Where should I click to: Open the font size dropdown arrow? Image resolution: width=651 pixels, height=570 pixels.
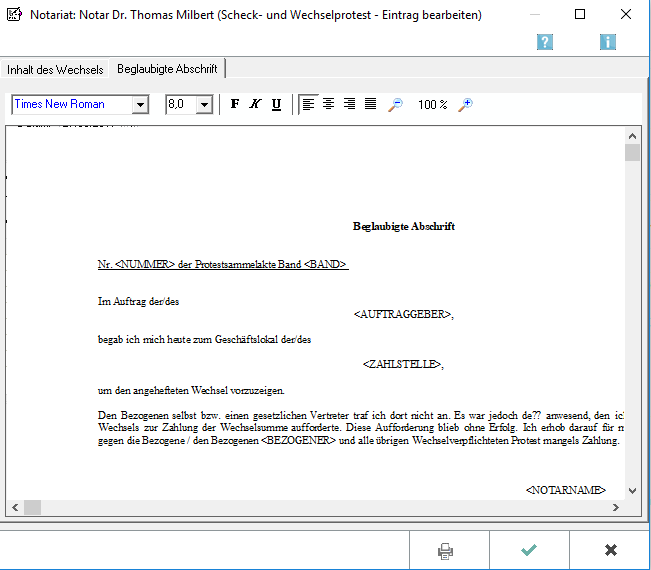(204, 105)
